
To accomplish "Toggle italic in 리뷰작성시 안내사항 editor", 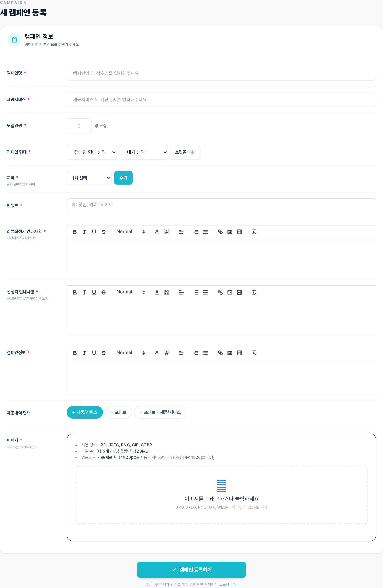I will pyautogui.click(x=84, y=232).
